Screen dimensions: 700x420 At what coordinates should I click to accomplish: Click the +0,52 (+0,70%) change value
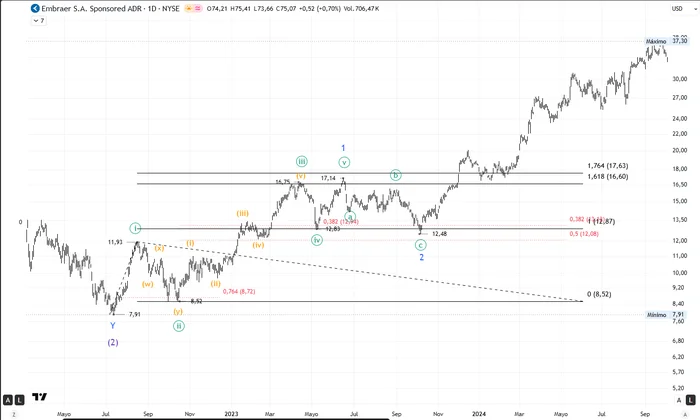(320, 8)
